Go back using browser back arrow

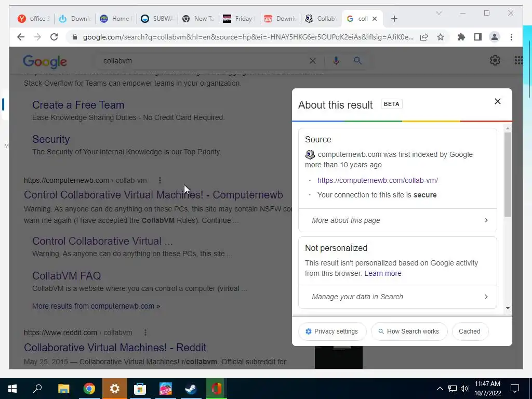click(x=21, y=37)
